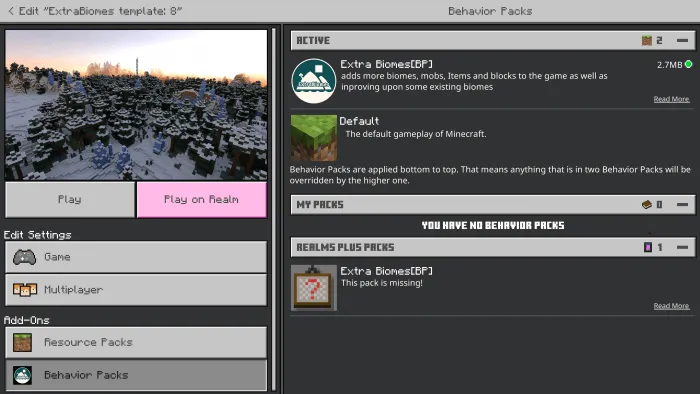Click the purple icon in Realms Plus header
The height and width of the screenshot is (394, 700).
point(648,247)
